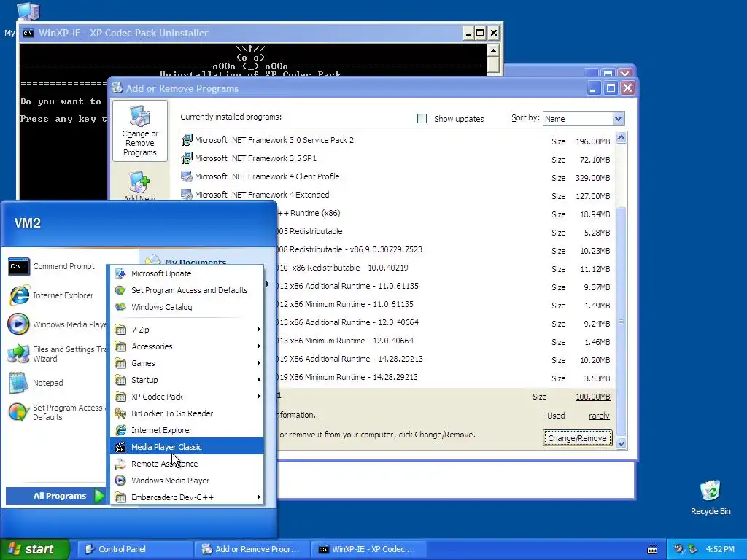Expand the Embarcadero Dev-C++ folder

coord(187,497)
